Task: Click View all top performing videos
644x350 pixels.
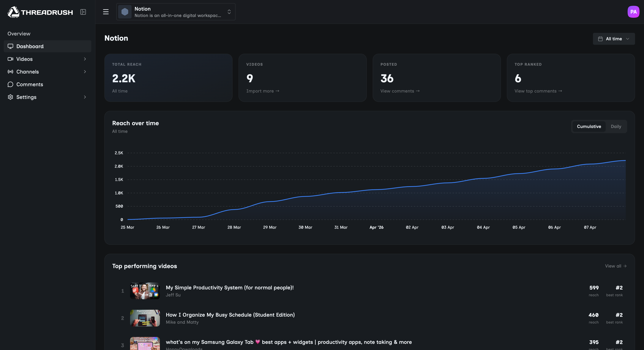Action: (x=615, y=266)
